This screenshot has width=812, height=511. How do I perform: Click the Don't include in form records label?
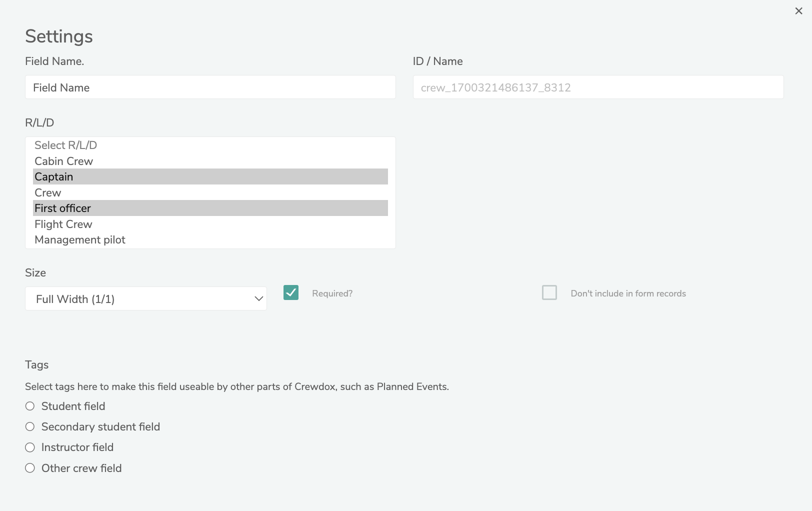coord(628,293)
